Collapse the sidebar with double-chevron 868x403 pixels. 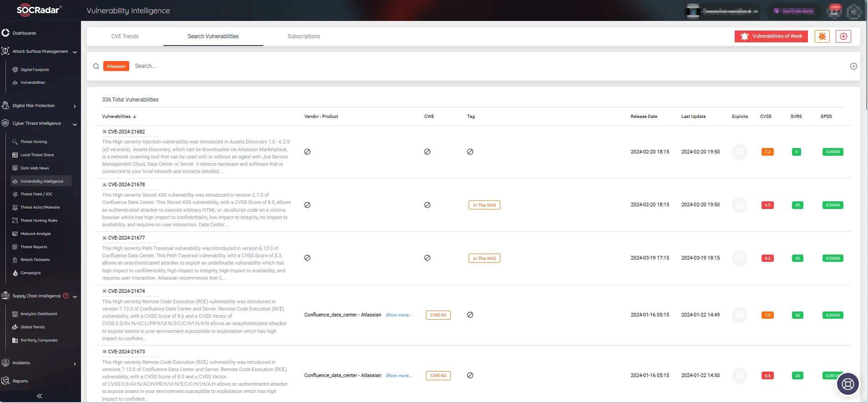click(40, 396)
